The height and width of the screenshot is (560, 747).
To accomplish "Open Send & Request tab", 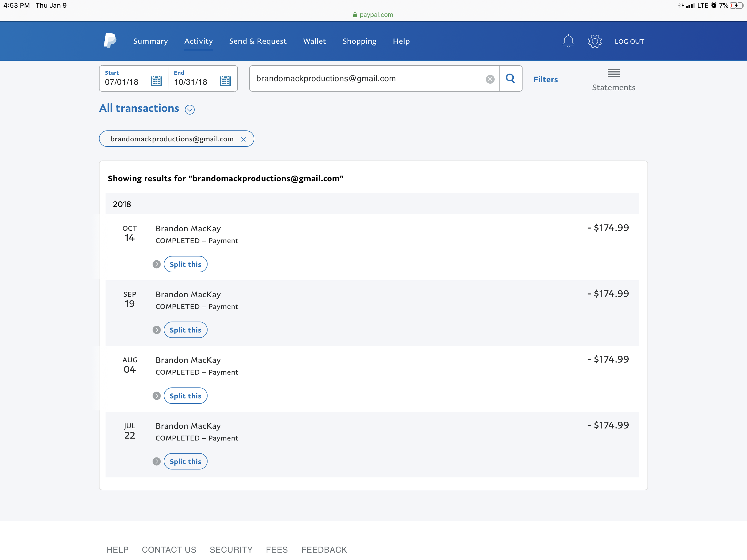I will pyautogui.click(x=258, y=41).
